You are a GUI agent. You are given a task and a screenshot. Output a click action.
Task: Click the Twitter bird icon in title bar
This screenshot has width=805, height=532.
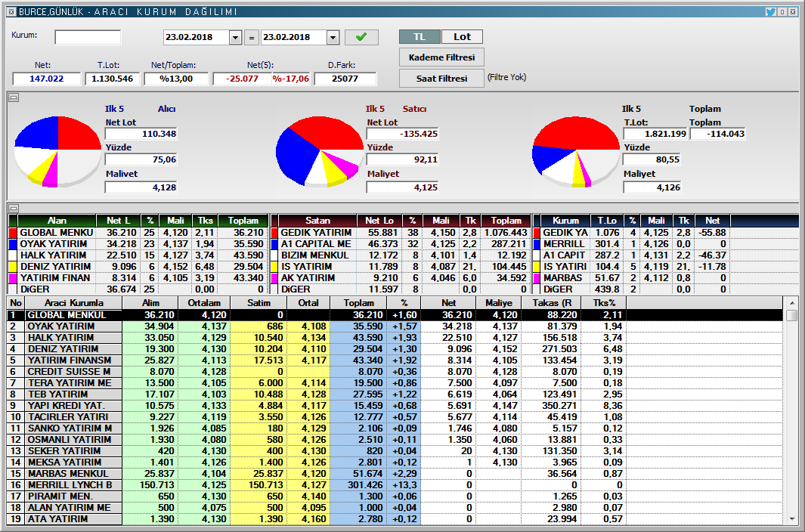tap(770, 12)
